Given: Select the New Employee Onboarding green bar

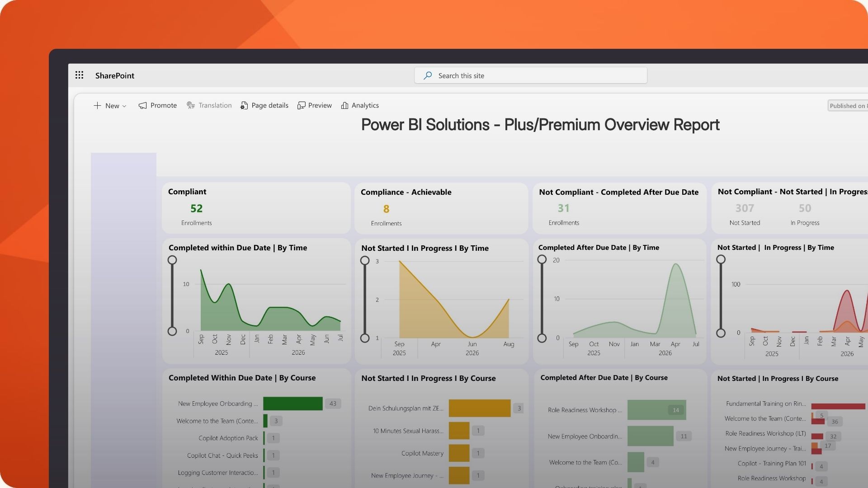Looking at the screenshot, I should pyautogui.click(x=293, y=404).
